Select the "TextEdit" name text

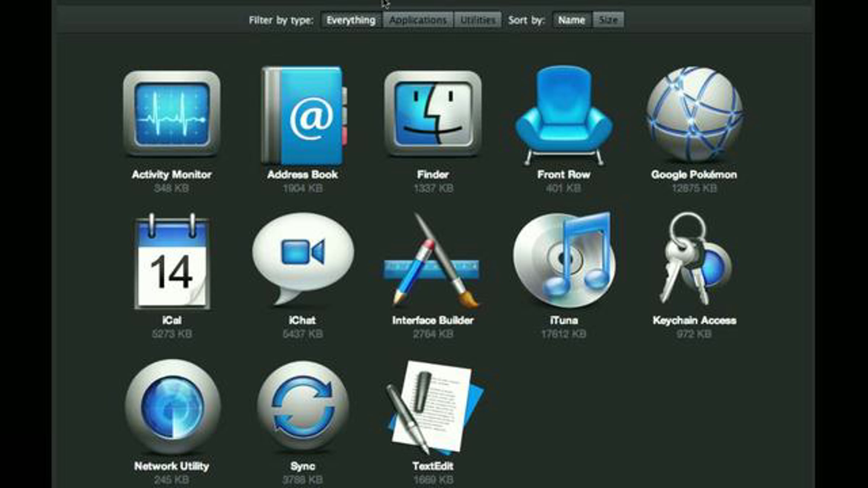(433, 466)
